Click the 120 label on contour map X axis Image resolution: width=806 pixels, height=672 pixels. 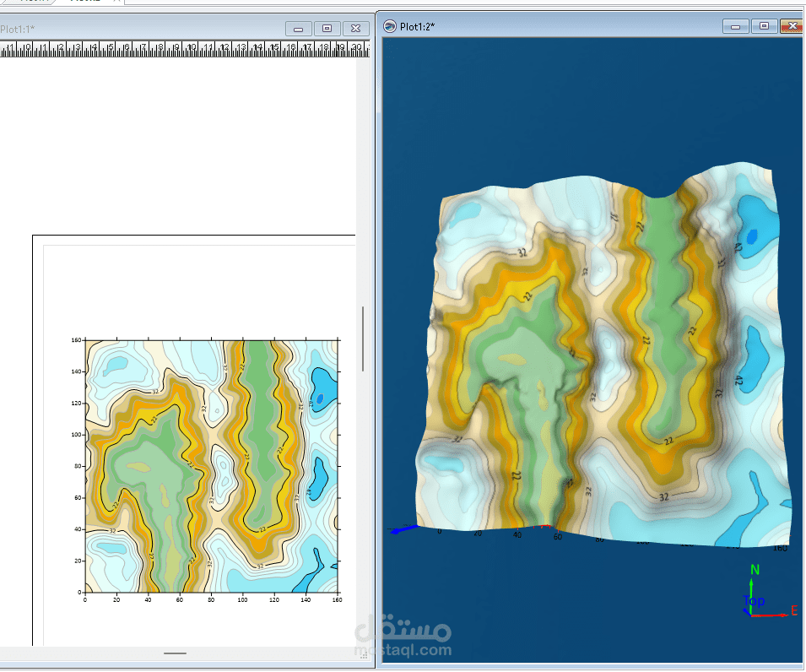pos(274,599)
